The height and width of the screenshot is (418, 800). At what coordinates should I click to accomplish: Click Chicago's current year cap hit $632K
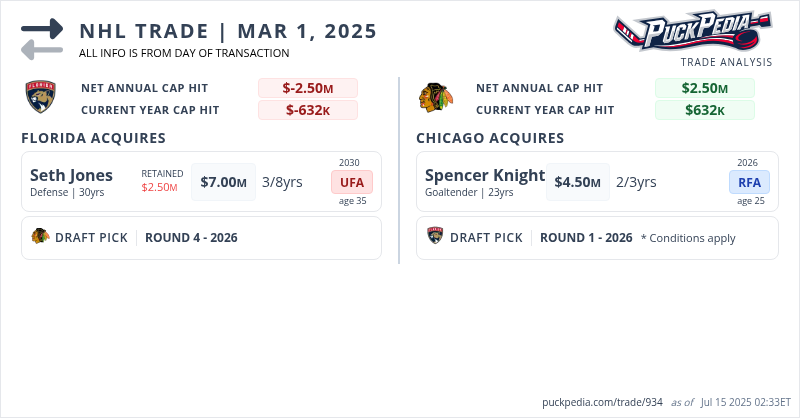pos(704,110)
